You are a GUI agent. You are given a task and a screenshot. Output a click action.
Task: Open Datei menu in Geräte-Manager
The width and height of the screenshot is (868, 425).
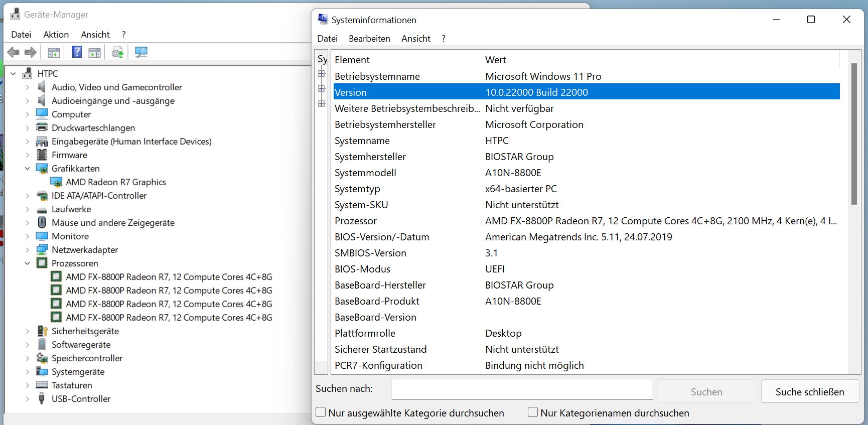[21, 35]
